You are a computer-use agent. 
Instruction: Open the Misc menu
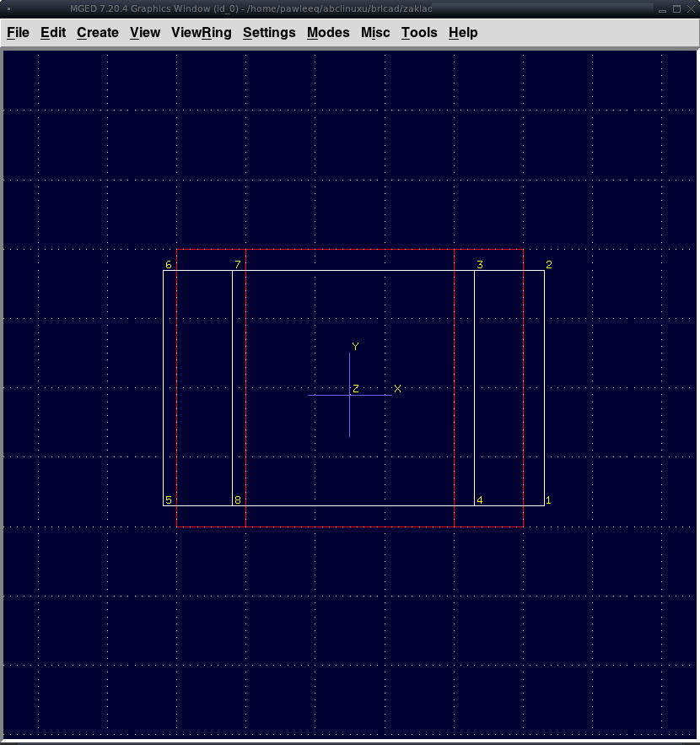(x=375, y=32)
